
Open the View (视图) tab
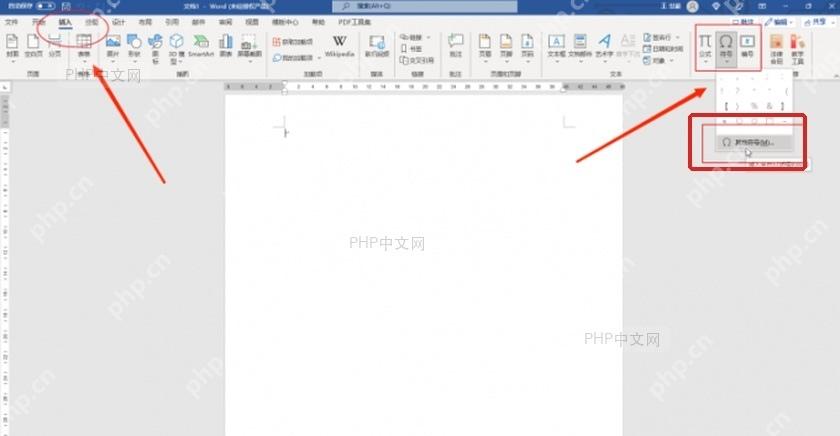pyautogui.click(x=252, y=22)
